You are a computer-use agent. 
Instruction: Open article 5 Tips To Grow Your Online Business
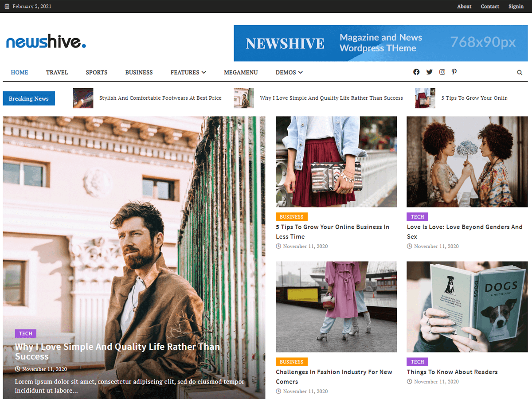(332, 231)
